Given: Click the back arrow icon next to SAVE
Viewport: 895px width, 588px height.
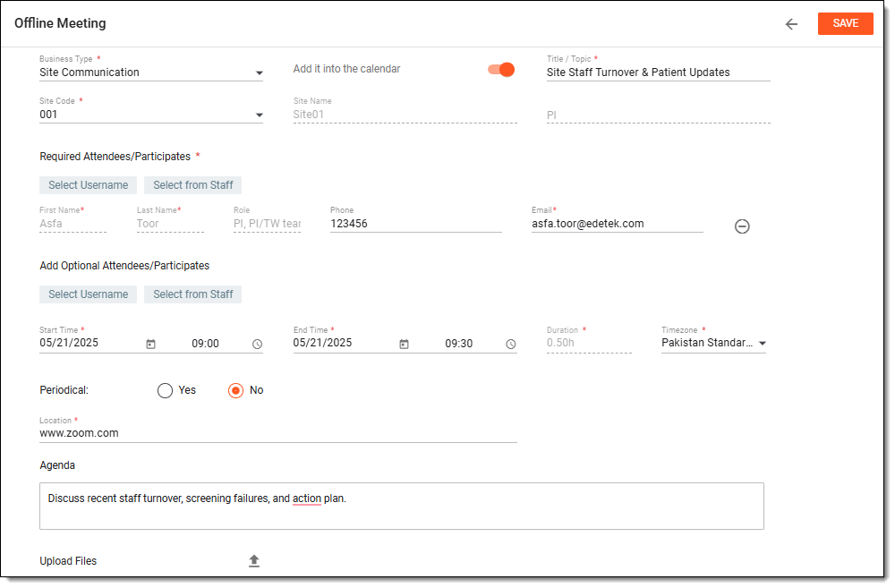Looking at the screenshot, I should click(x=791, y=24).
